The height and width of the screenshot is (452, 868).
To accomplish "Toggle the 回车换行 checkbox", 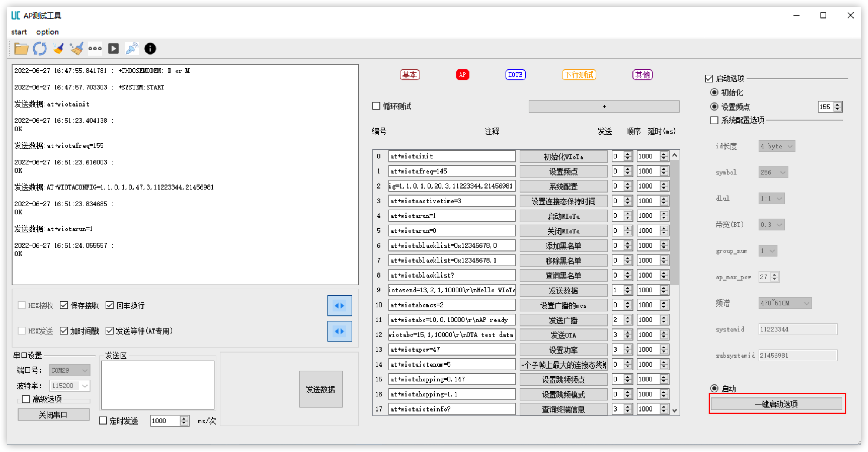I will point(109,305).
